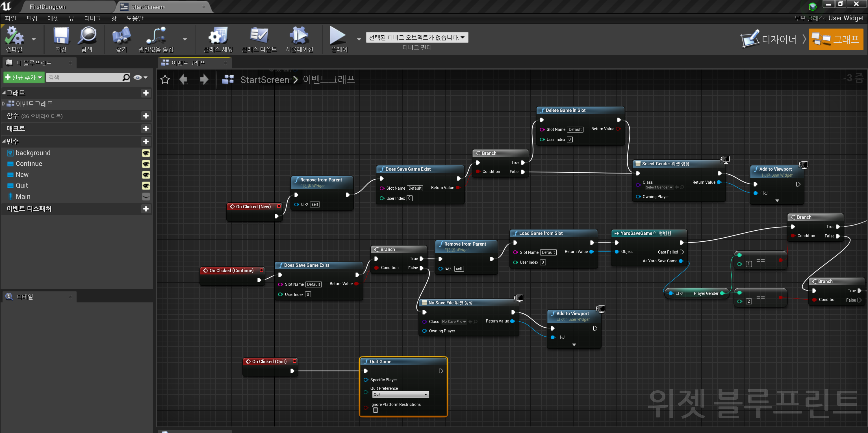Switch to the FirstDungeon tab
This screenshot has width=868, height=433.
click(x=47, y=7)
